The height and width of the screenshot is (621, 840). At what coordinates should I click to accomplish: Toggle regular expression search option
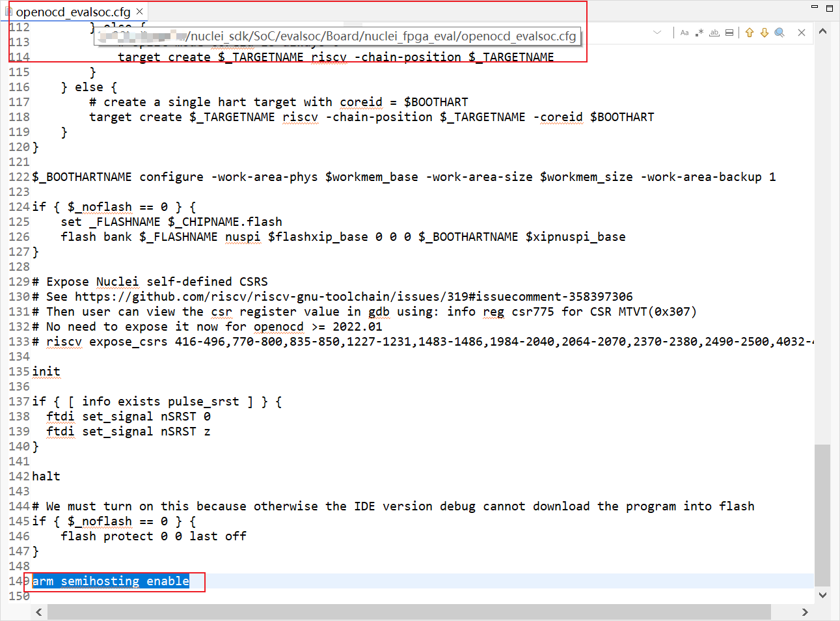tap(699, 33)
